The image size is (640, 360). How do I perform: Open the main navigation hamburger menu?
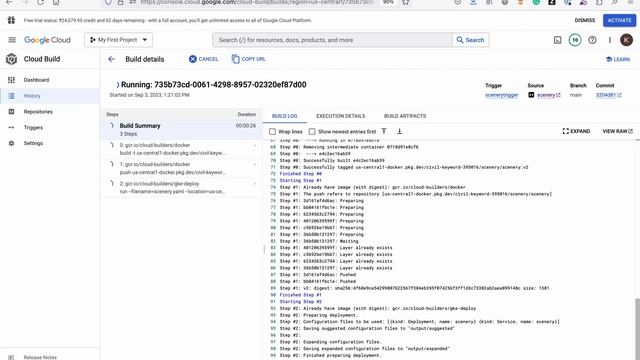(x=12, y=40)
